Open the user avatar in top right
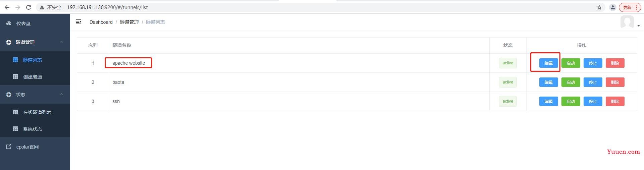 [x=627, y=22]
